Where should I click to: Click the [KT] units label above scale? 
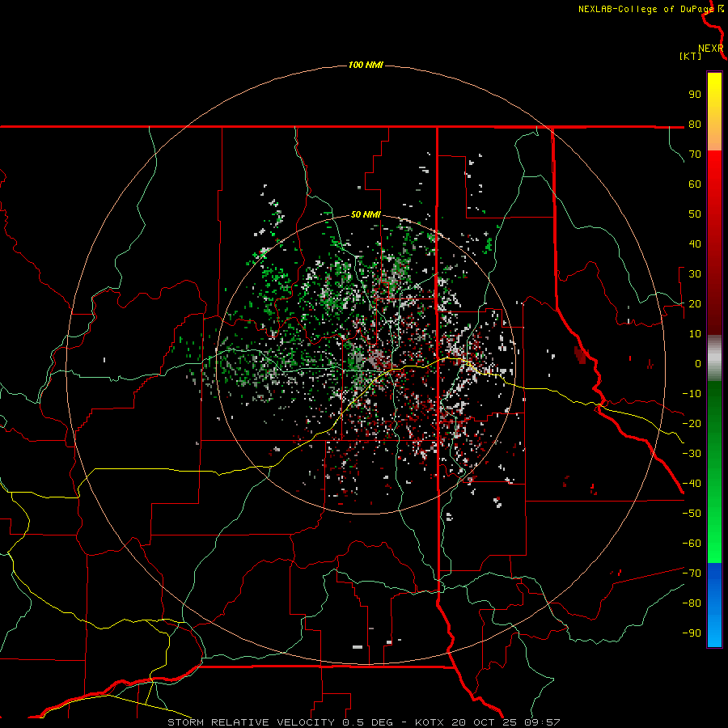(690, 56)
